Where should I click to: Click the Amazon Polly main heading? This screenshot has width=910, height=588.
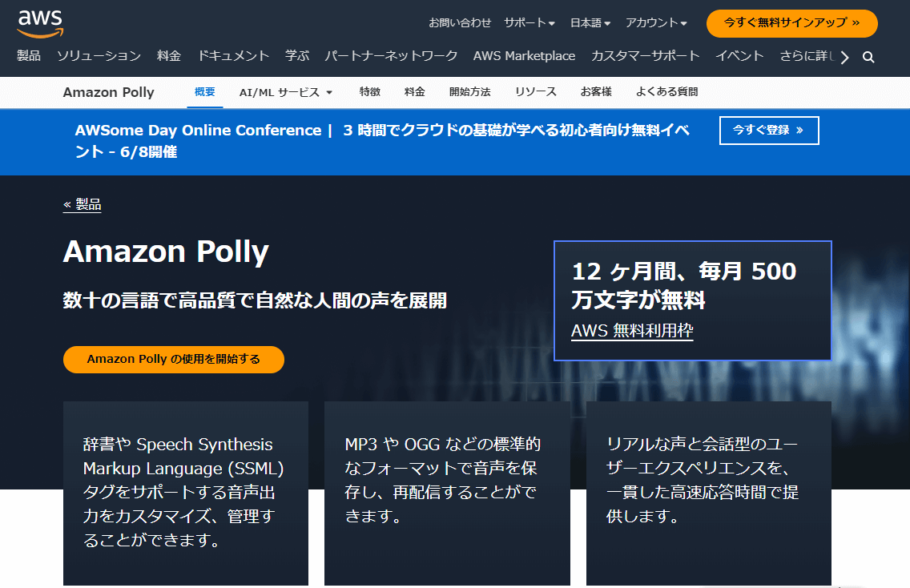pyautogui.click(x=166, y=252)
